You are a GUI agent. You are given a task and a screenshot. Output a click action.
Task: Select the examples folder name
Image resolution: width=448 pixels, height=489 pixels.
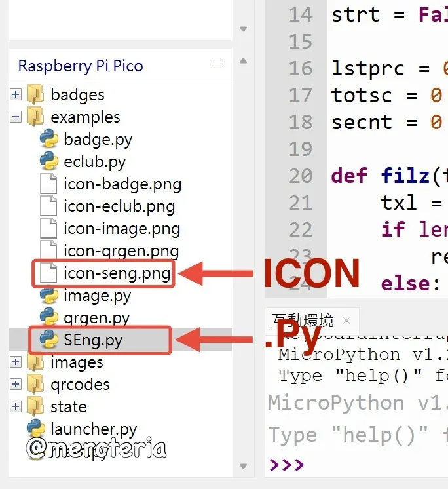coord(85,117)
